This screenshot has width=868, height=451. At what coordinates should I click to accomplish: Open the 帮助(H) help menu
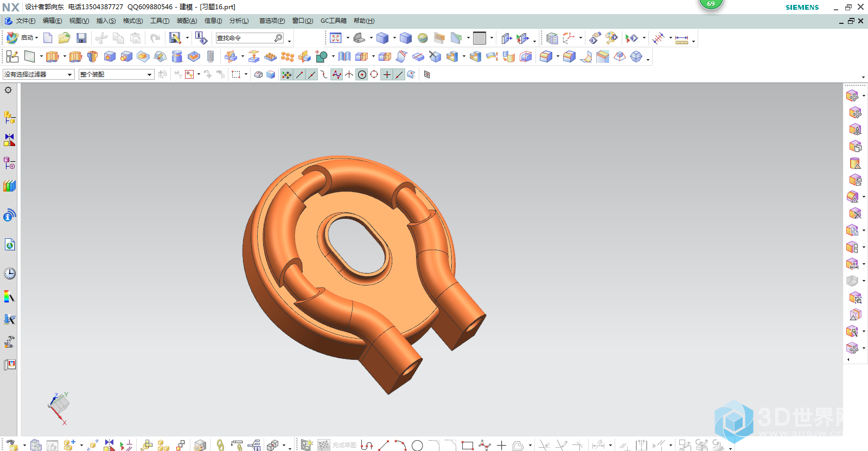[364, 21]
